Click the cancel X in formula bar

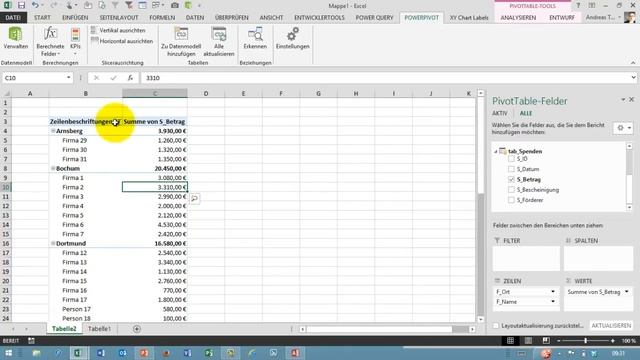[x=96, y=78]
